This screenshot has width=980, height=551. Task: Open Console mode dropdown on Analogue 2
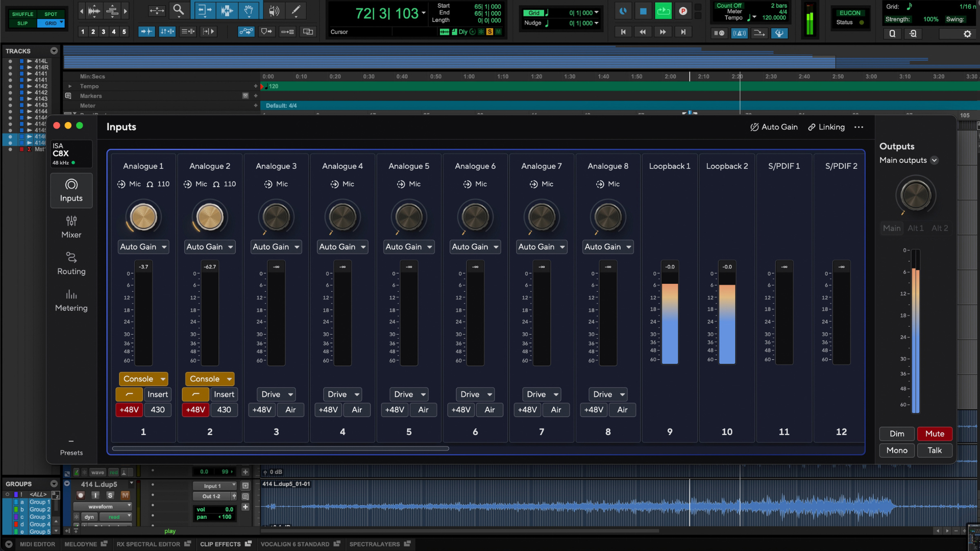click(x=210, y=379)
